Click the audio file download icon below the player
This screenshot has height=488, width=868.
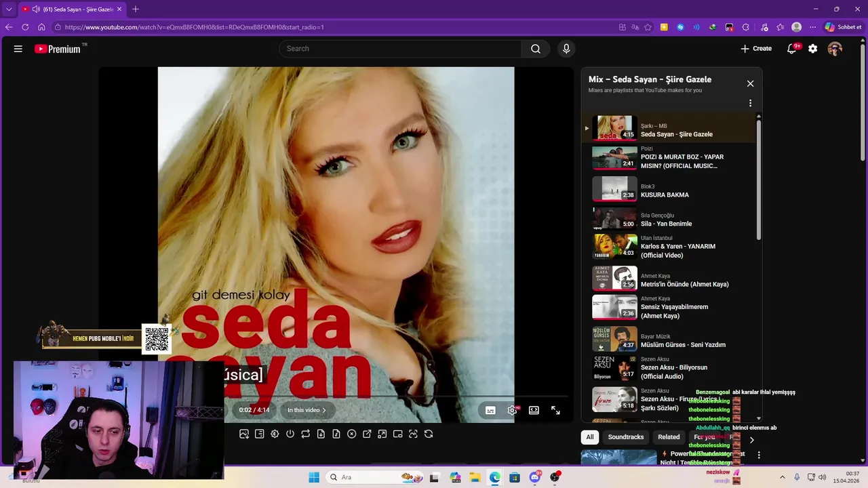point(336,434)
